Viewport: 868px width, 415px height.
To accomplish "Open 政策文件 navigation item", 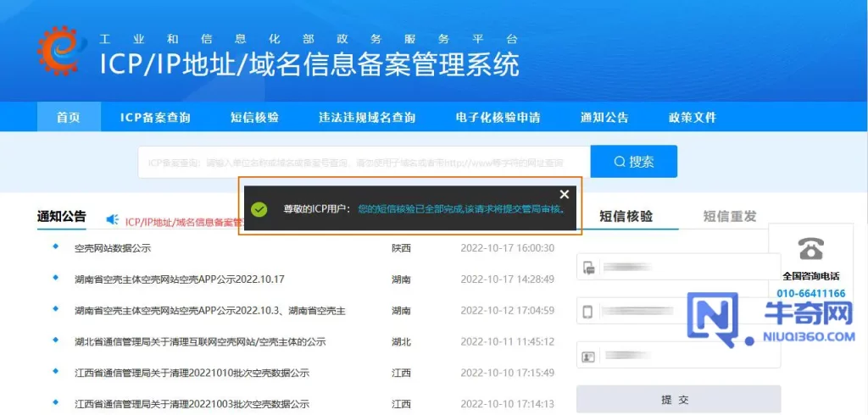I will pos(693,118).
